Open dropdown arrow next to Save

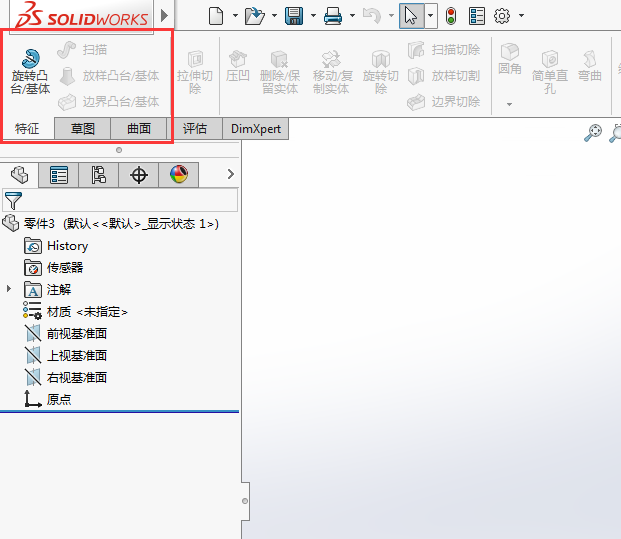(x=313, y=16)
